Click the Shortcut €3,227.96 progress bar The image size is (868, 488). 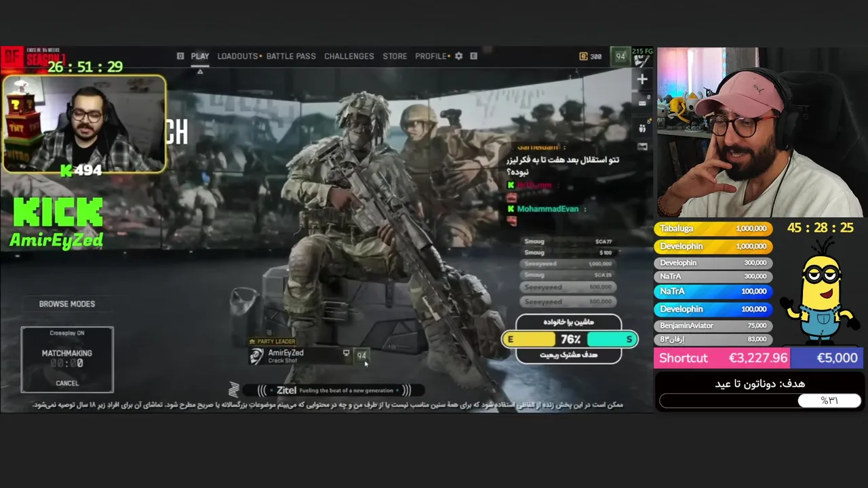click(758, 358)
